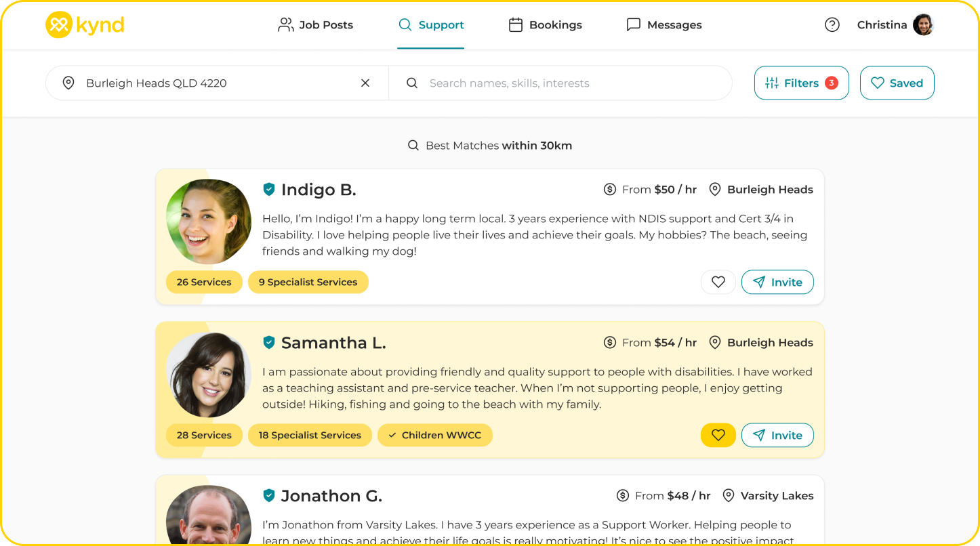Click the kynd heart logo icon
The height and width of the screenshot is (546, 980).
[59, 25]
